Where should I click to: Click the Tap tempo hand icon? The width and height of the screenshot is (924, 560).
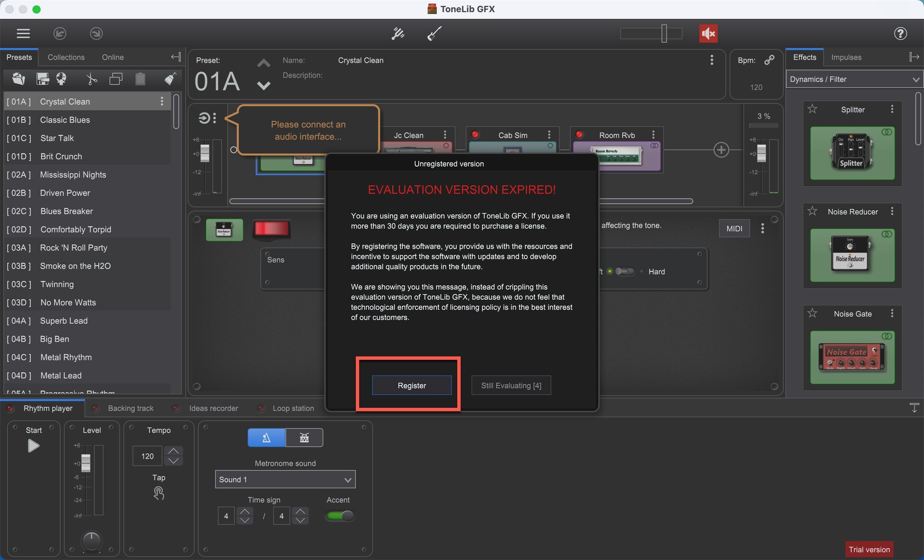click(159, 493)
